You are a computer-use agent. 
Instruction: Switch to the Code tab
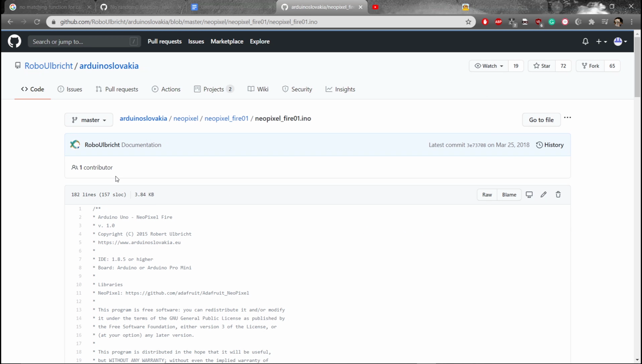(x=32, y=89)
